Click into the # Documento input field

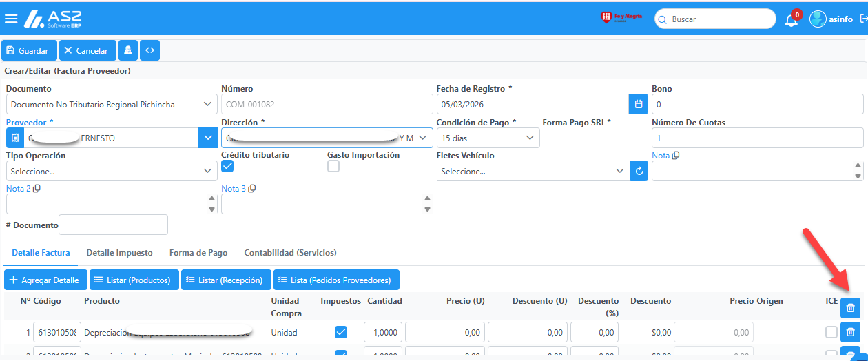(113, 225)
